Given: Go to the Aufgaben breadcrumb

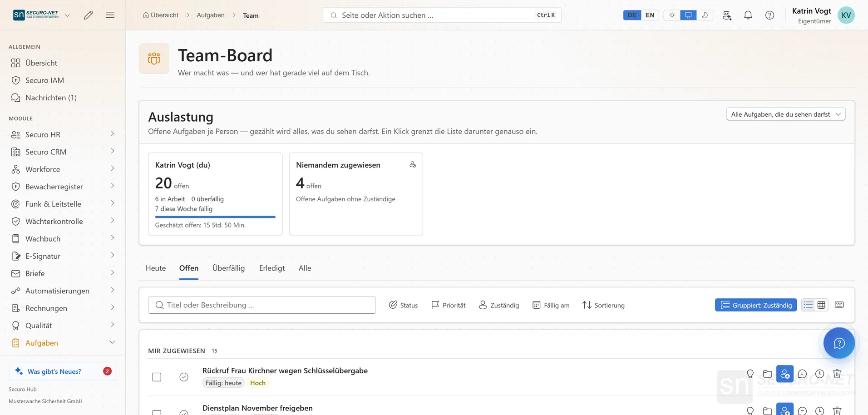Looking at the screenshot, I should click(x=211, y=15).
